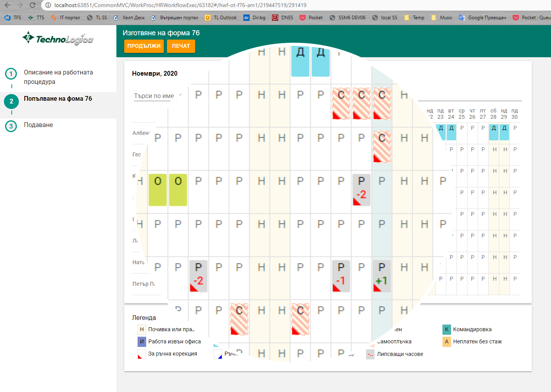Viewport: 551px width, 392px height.
Task: Go to step 1 Описание на работната процедура
Action: point(58,77)
